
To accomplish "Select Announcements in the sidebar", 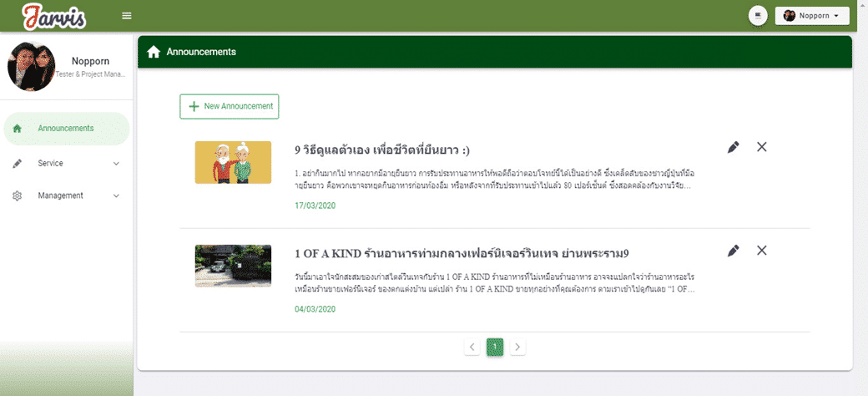I will 65,129.
